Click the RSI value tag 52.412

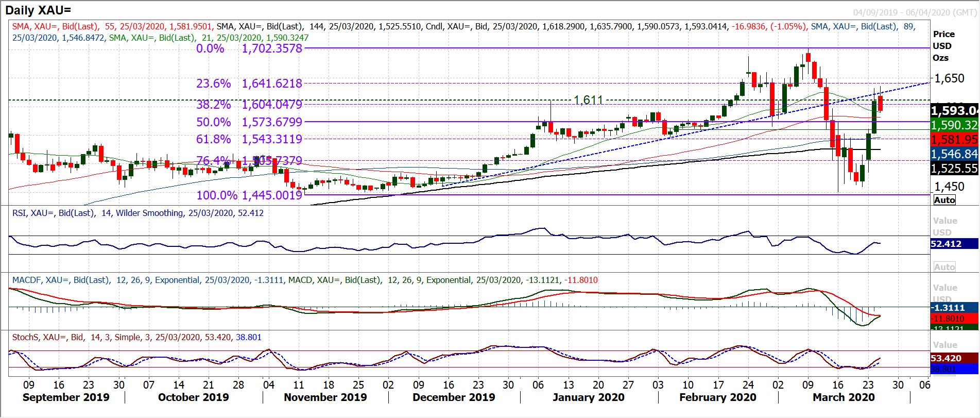pos(954,244)
